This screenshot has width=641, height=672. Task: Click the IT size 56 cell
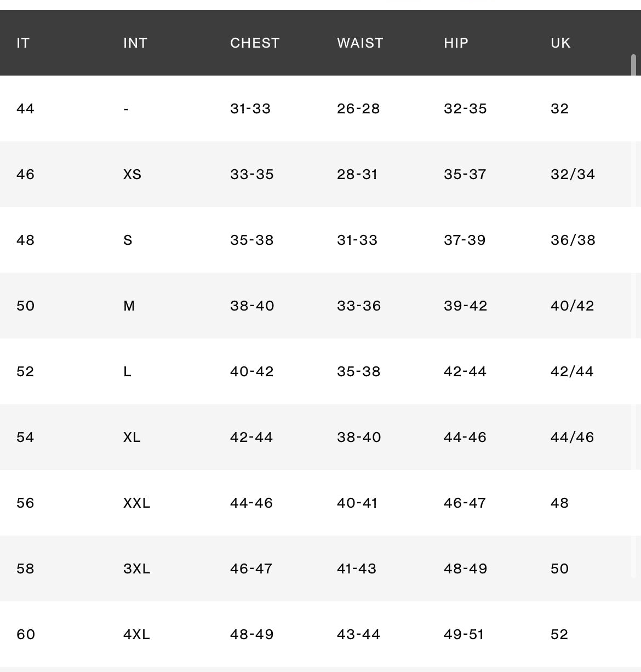coord(26,503)
